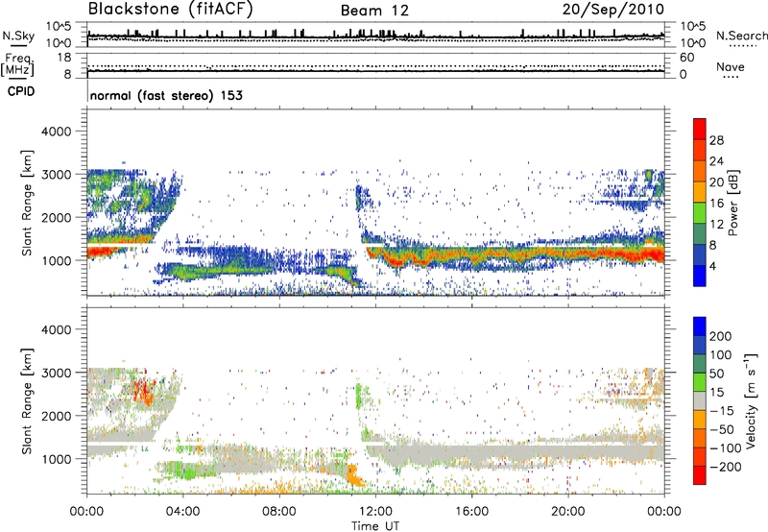
Task: Click the '04:00' time tick label
Action: coord(182,512)
